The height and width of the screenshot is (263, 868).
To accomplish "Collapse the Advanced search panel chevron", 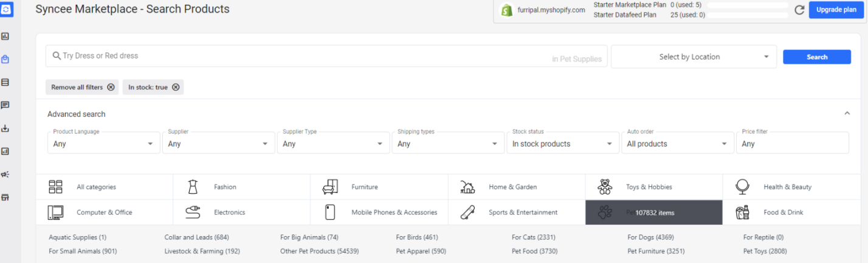I will pos(847,113).
